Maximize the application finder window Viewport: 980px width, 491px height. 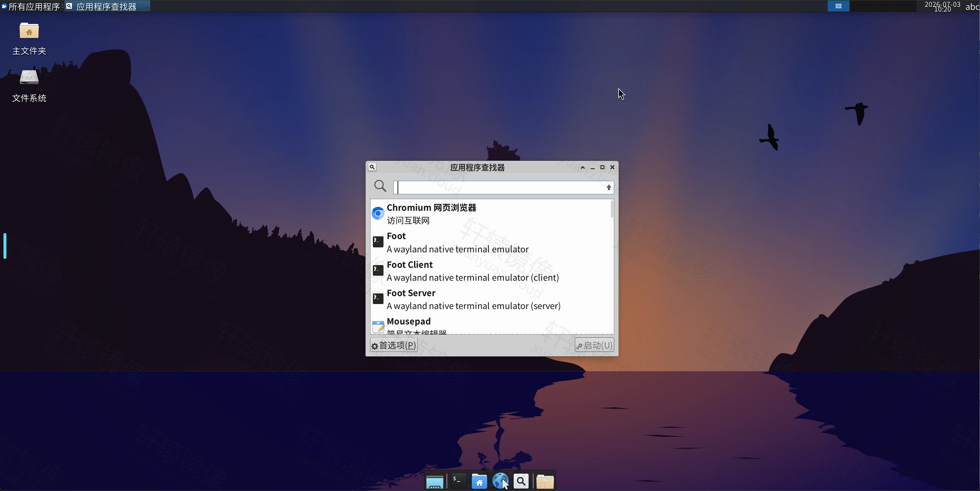click(602, 167)
